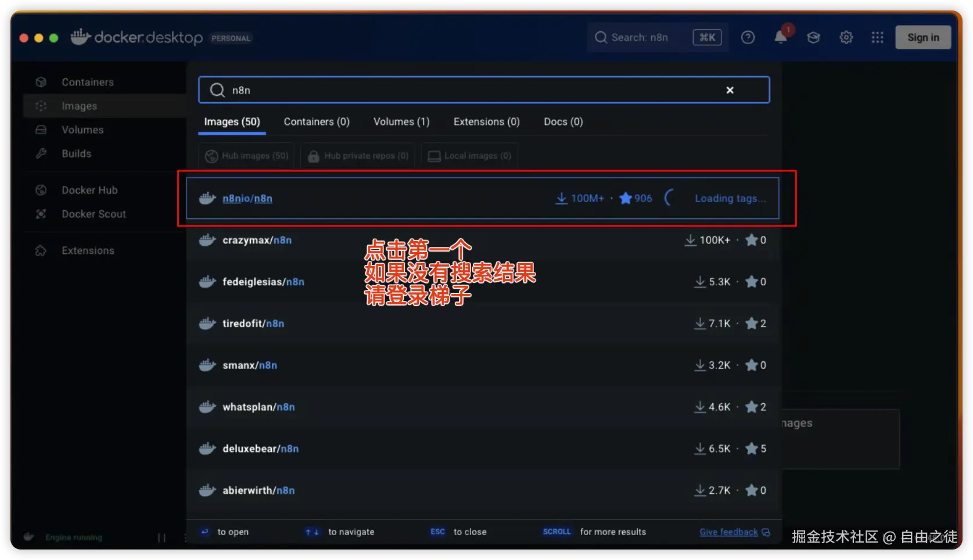Open notifications bell icon

[781, 37]
